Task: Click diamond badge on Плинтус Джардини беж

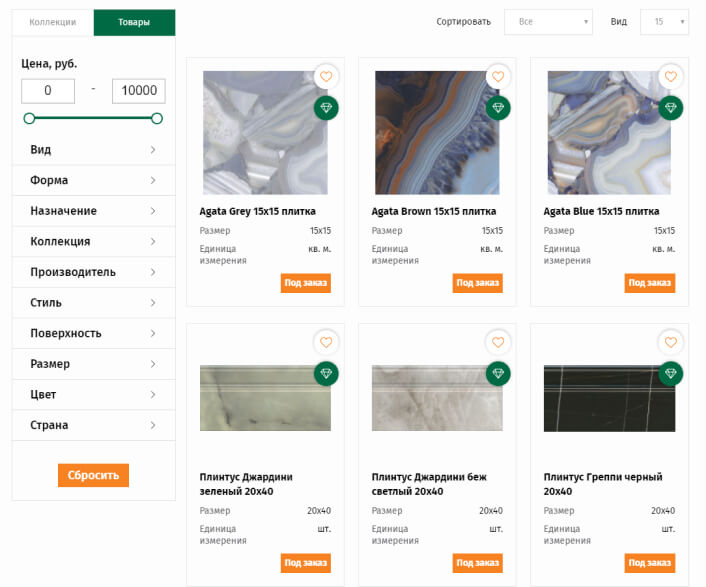Action: click(498, 374)
